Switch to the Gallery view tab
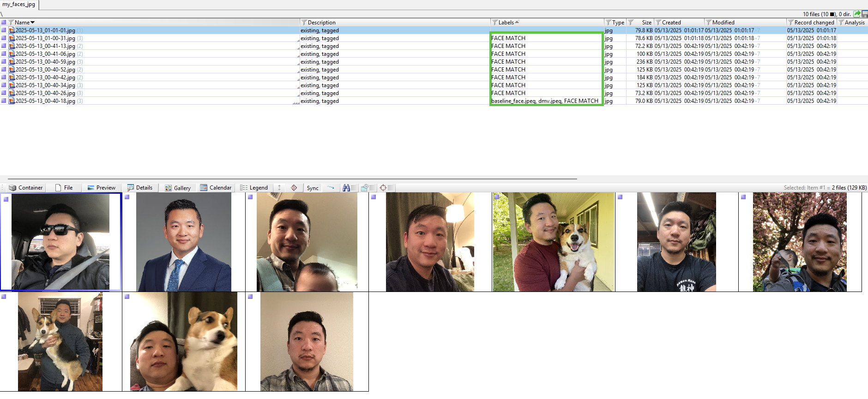 [178, 188]
